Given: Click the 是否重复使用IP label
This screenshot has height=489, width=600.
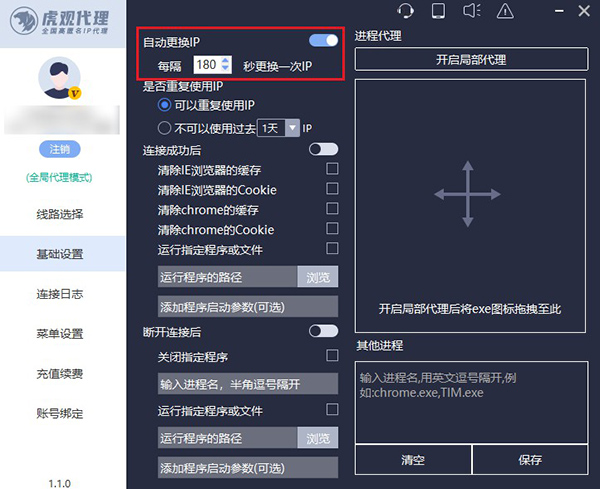Looking at the screenshot, I should pyautogui.click(x=183, y=86).
